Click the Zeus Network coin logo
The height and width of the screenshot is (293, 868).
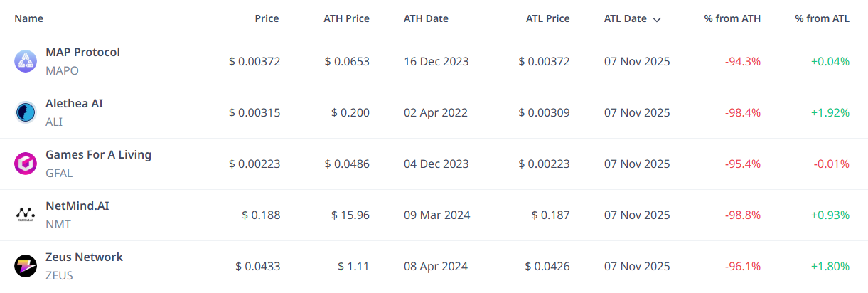[x=26, y=267]
